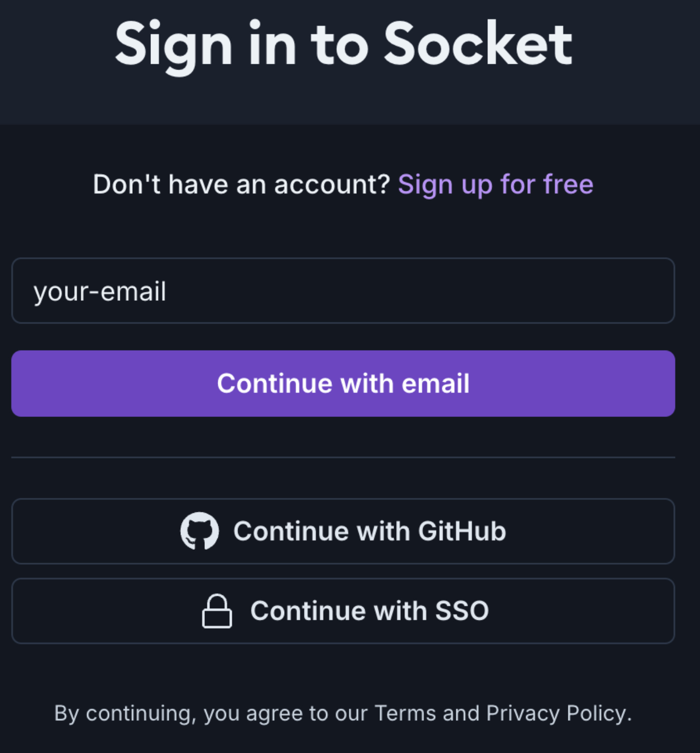Click the word "Socket" in the title
Screen dimensions: 700x753
point(478,45)
